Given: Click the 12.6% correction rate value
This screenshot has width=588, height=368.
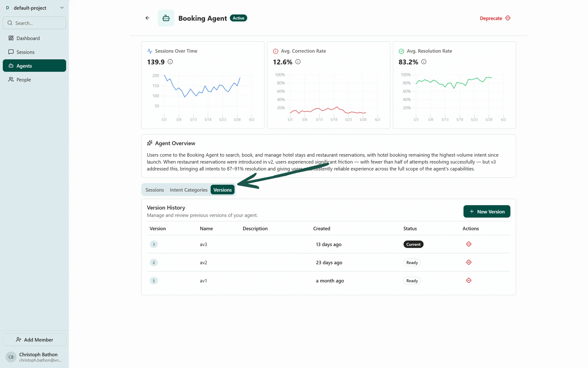Looking at the screenshot, I should (283, 62).
